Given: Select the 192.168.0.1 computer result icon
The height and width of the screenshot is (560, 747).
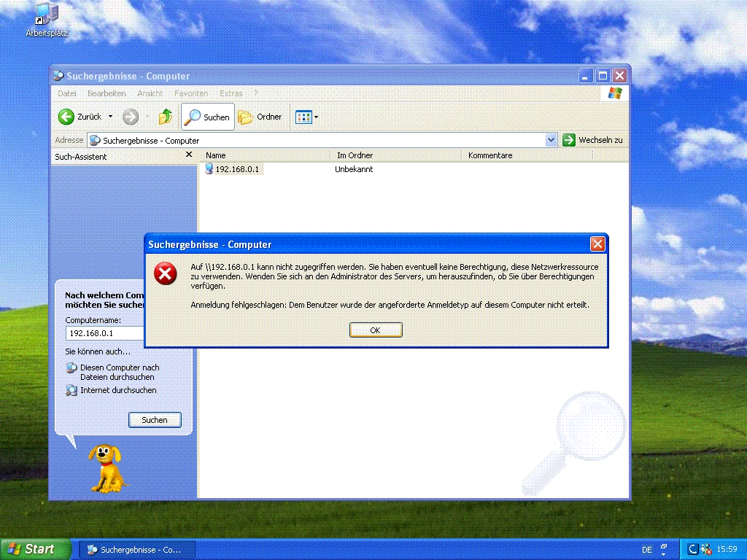Looking at the screenshot, I should 209,168.
